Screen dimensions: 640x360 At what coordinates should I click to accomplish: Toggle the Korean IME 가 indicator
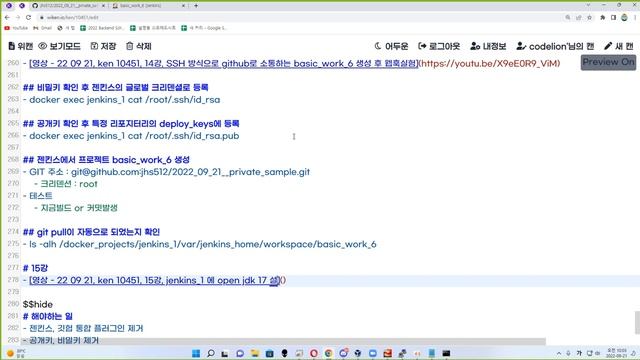click(579, 353)
